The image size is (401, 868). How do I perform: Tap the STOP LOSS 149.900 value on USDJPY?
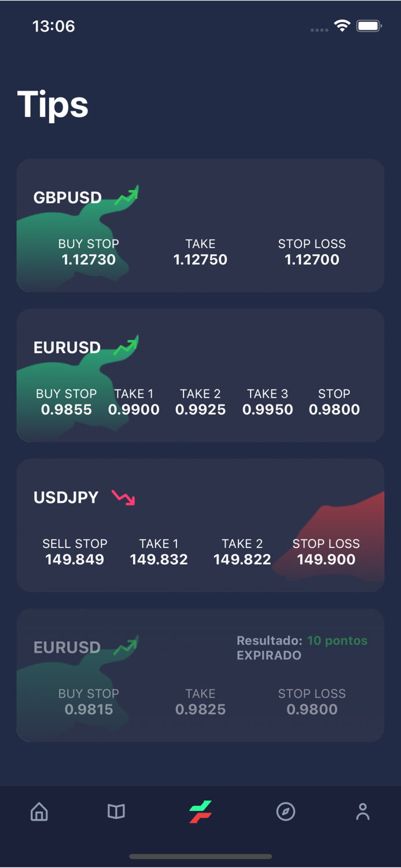pos(326,559)
